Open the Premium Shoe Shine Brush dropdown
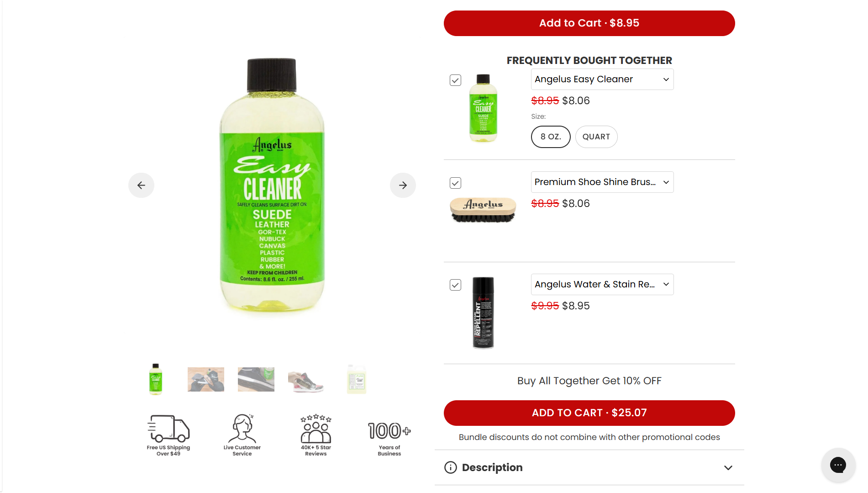This screenshot has height=493, width=868. click(602, 182)
